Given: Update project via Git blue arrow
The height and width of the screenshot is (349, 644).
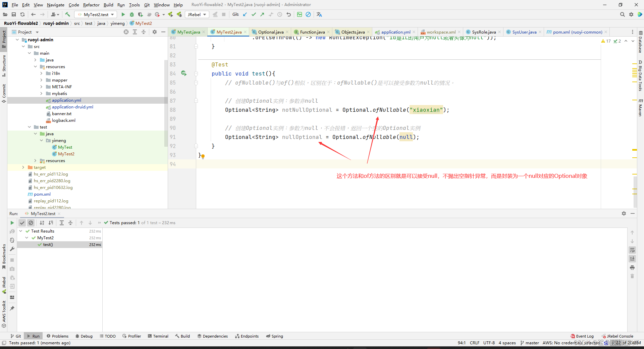Looking at the screenshot, I should coord(245,14).
